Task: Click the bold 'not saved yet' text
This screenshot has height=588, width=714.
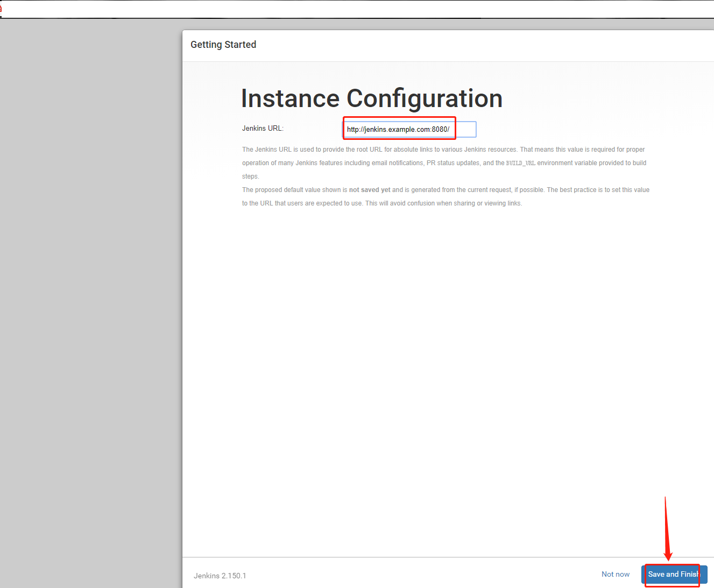Action: tap(370, 190)
